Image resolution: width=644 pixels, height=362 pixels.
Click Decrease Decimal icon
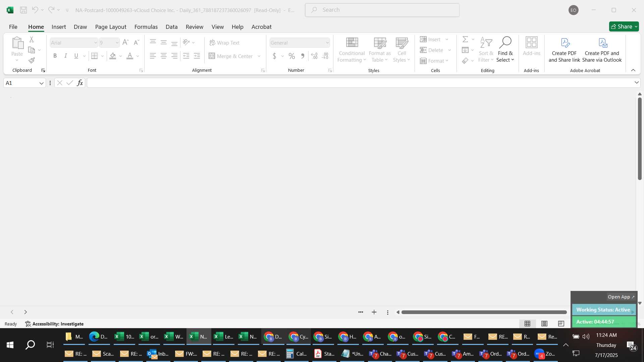point(325,56)
